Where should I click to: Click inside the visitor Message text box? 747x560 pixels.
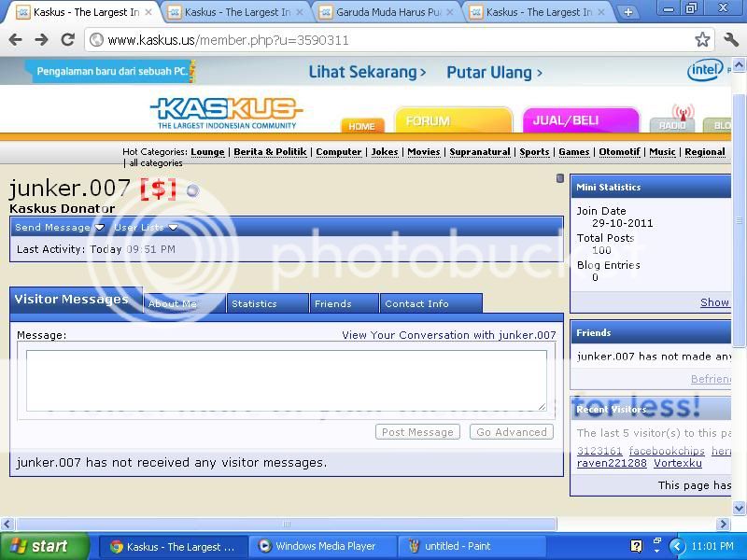click(287, 381)
